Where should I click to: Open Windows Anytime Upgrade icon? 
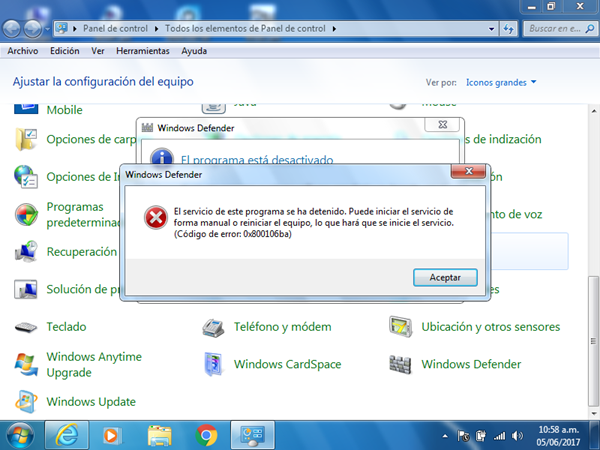(x=26, y=364)
